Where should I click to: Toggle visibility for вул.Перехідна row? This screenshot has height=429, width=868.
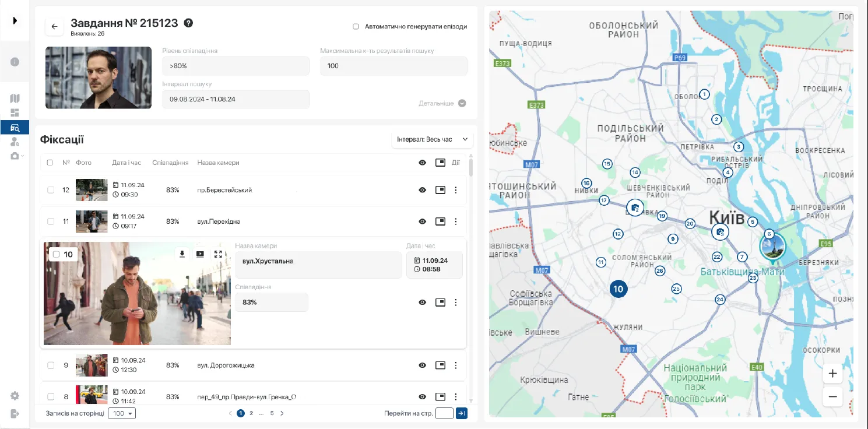(x=423, y=221)
